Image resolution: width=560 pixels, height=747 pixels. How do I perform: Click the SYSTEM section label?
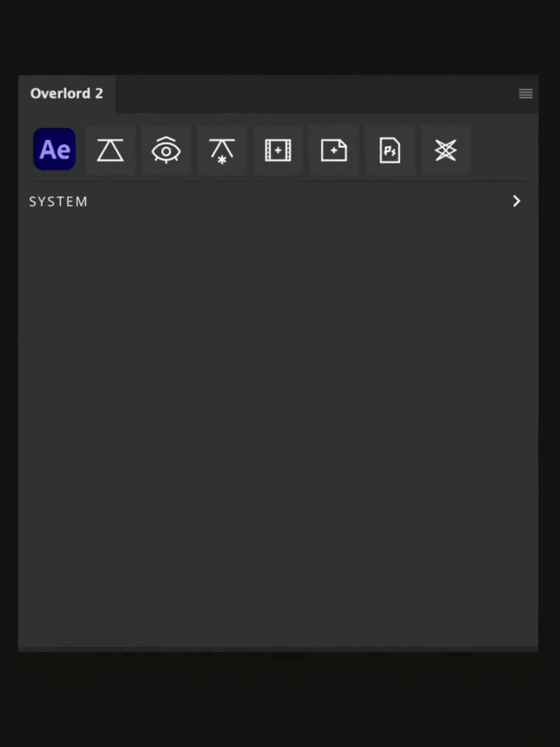(58, 202)
